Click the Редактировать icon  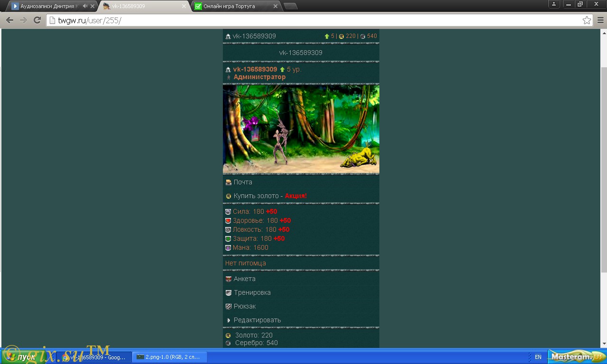229,320
